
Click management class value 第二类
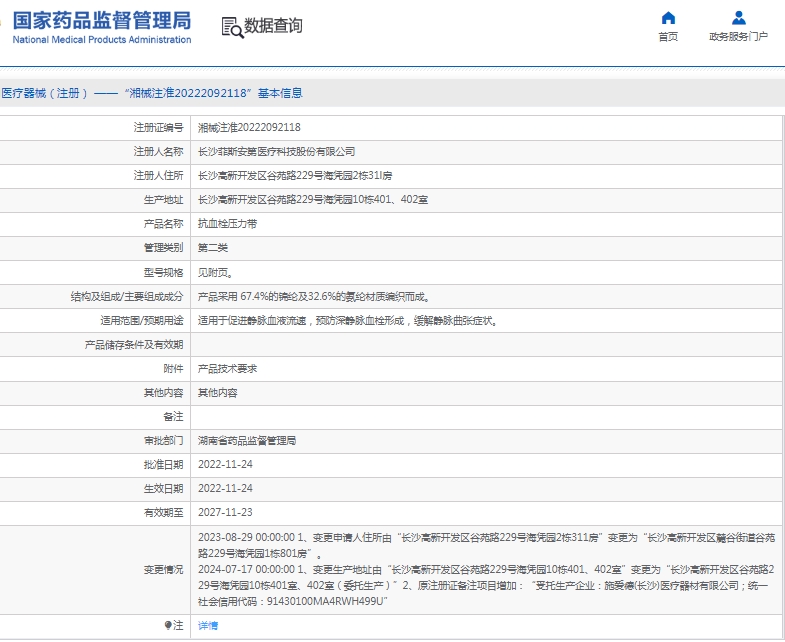pos(213,247)
